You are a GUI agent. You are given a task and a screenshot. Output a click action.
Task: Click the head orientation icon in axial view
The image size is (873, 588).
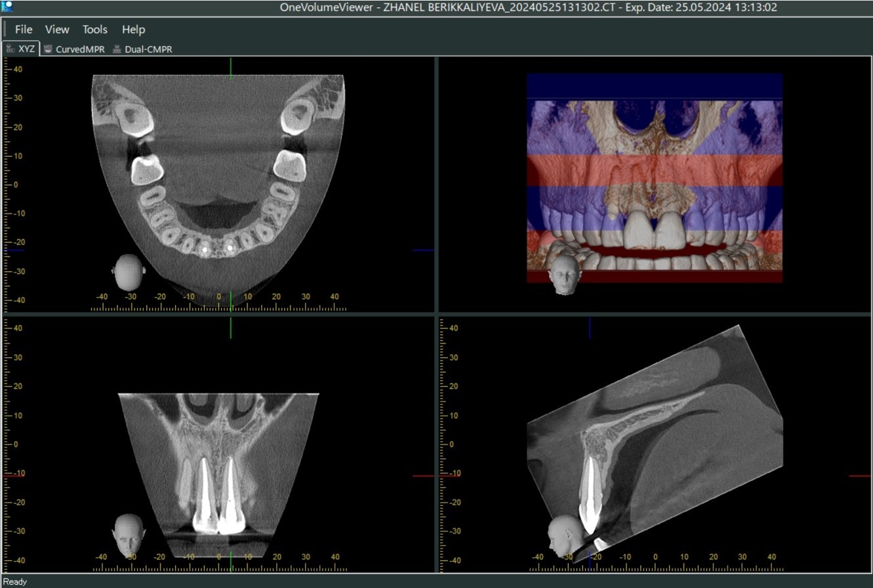click(128, 272)
